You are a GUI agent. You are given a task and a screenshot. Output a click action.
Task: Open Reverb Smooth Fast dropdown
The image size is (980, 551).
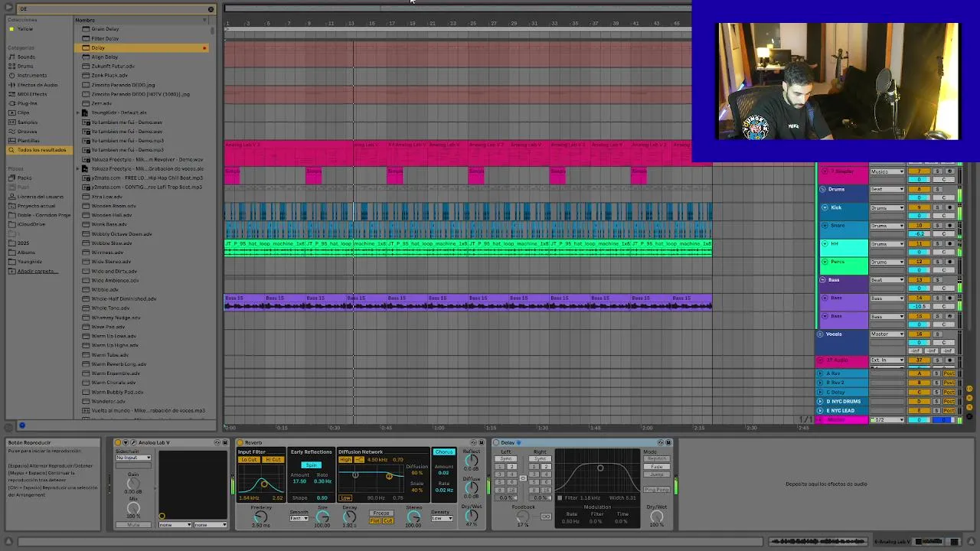[299, 518]
